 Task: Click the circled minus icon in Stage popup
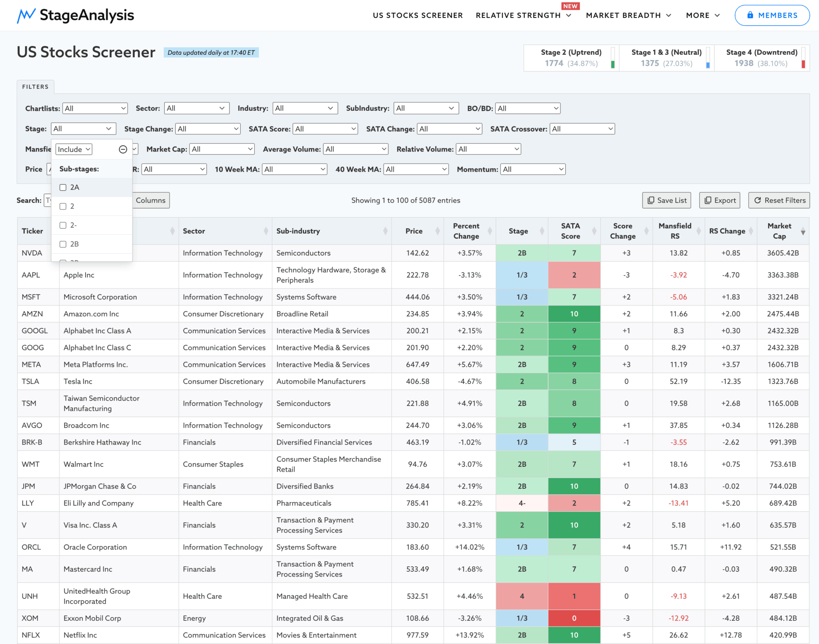[x=123, y=149]
